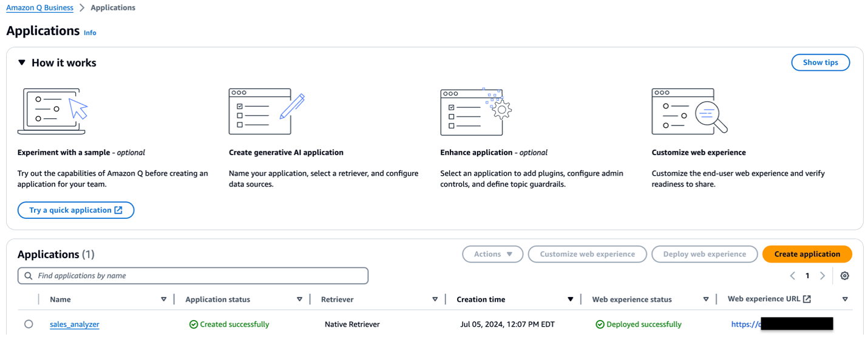868x337 pixels.
Task: Click the Create application button
Action: [x=807, y=254]
